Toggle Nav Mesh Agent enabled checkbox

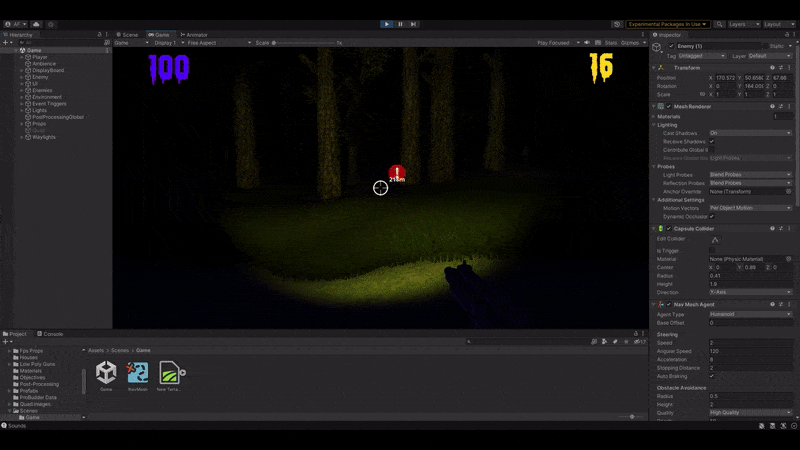point(669,304)
